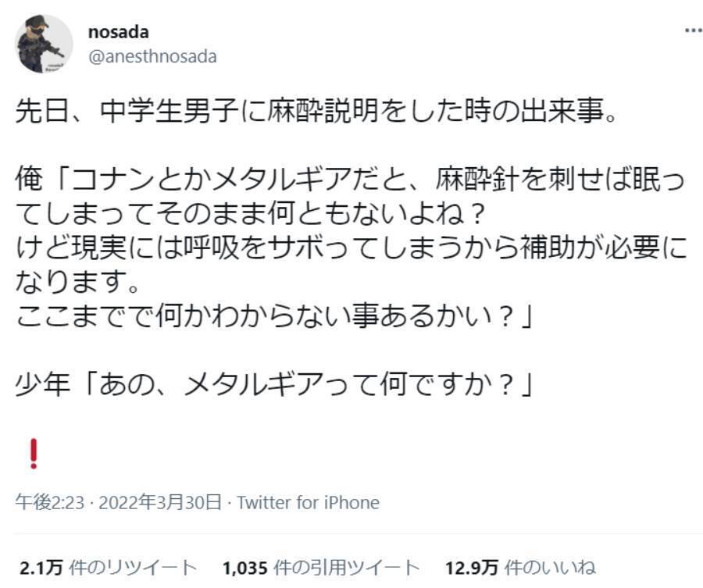Click the line ここまでで何かわからない事あるかい
The image size is (703, 588).
point(273,316)
